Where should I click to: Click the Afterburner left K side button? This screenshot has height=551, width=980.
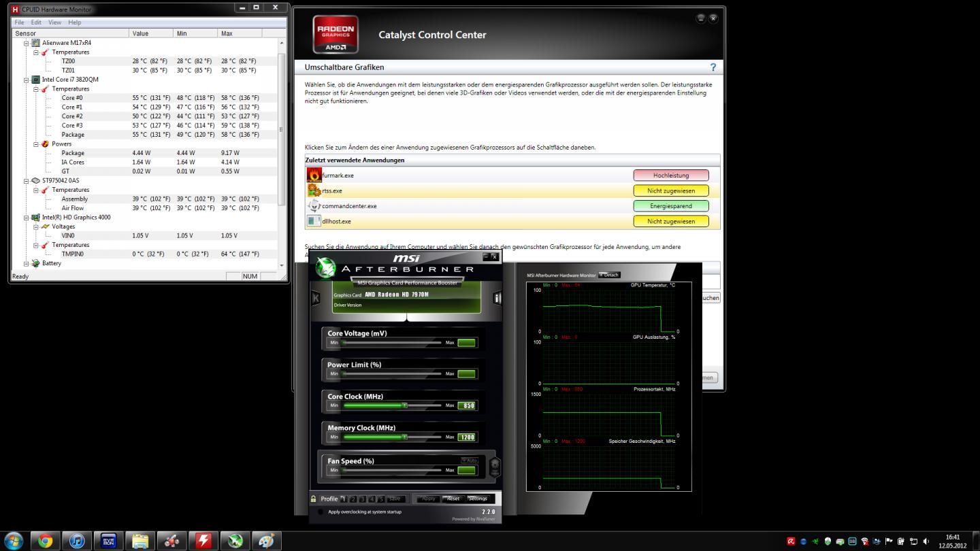coord(316,298)
